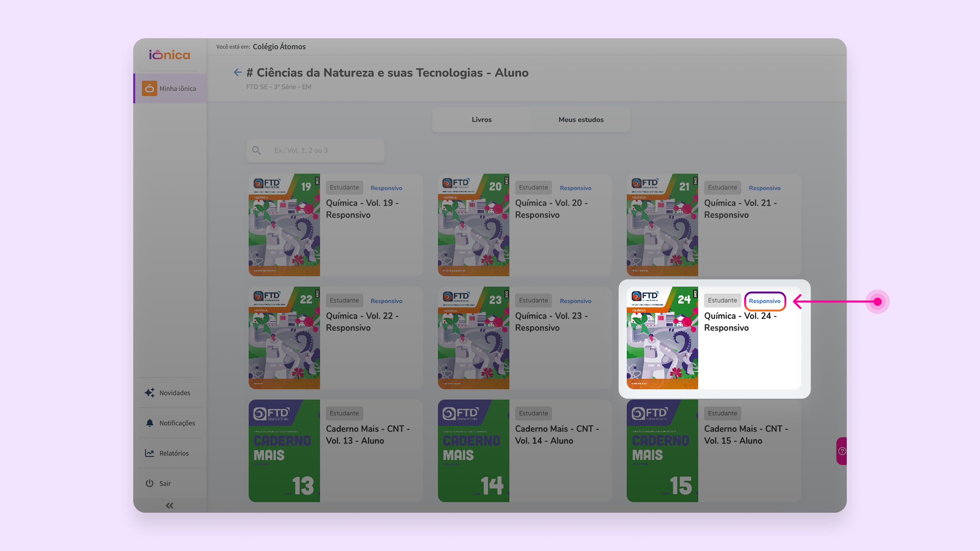Viewport: 980px width, 551px height.
Task: Click Estudante tag on Caderno Mais Vol. 13
Action: [x=344, y=413]
